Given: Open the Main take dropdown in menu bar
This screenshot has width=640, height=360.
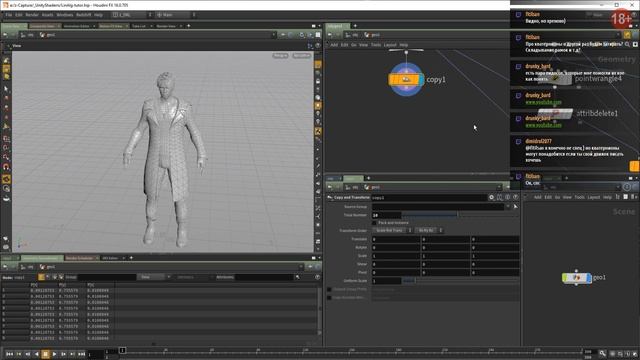Looking at the screenshot, I should pos(176,15).
